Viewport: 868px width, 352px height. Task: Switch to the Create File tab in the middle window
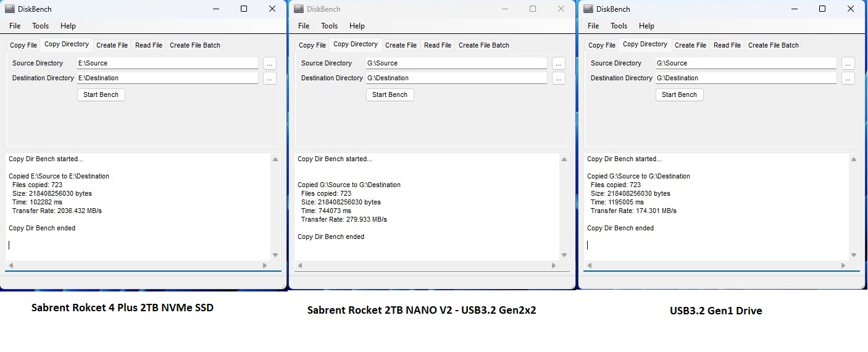coord(401,45)
